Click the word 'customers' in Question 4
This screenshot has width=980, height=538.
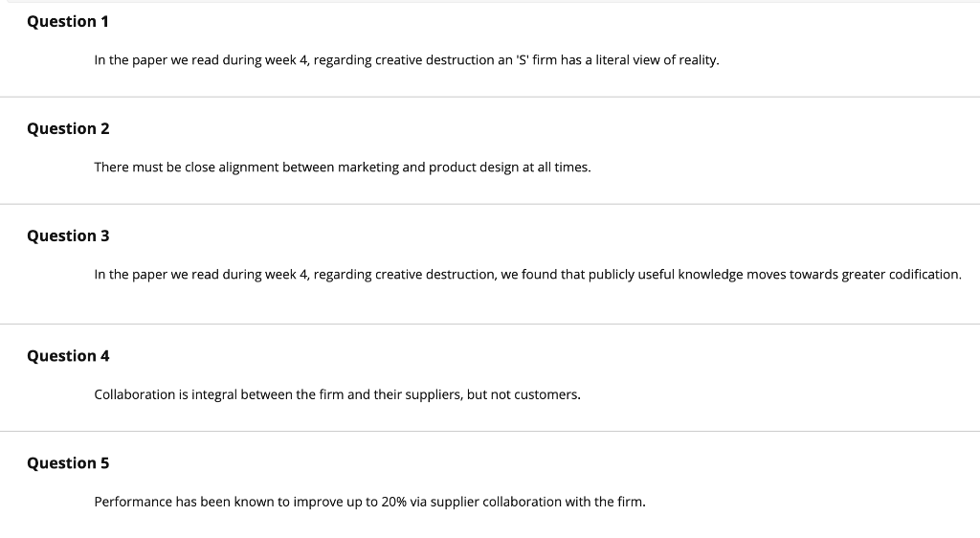(546, 395)
